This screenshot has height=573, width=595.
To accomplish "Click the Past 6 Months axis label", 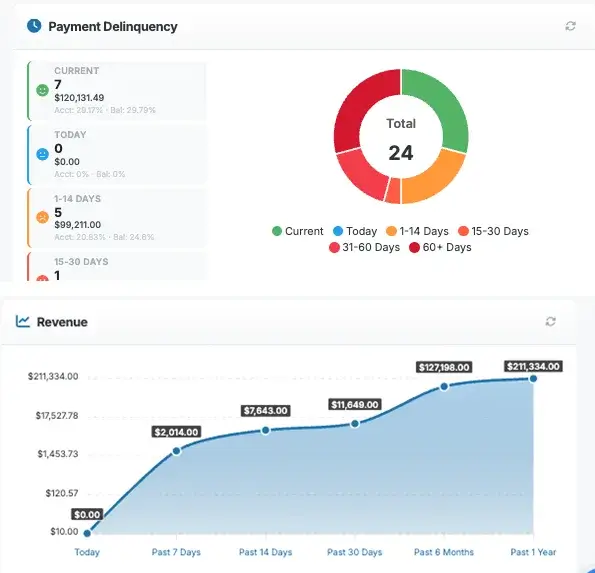I will (444, 552).
